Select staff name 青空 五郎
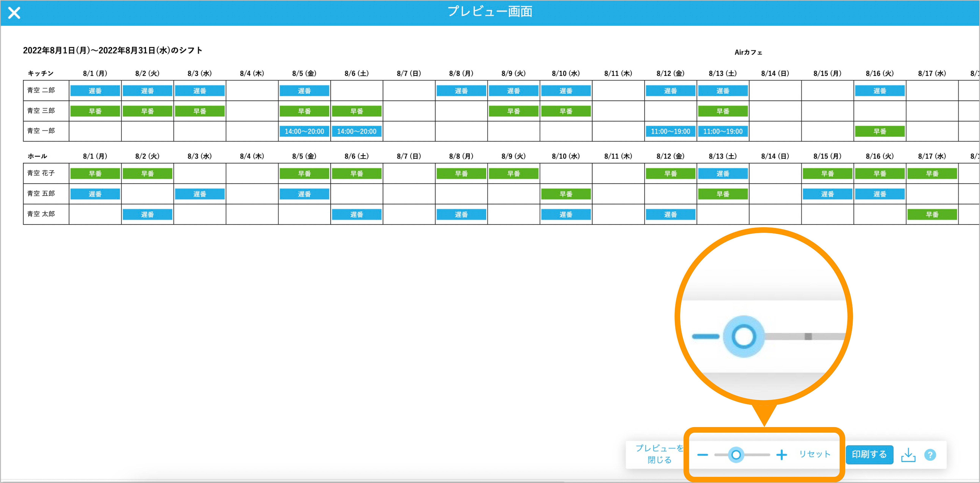Screen dimensions: 980x483 click(x=41, y=194)
